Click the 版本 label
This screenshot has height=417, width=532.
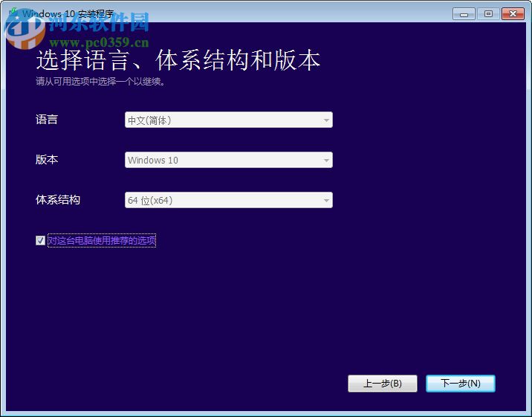[47, 160]
